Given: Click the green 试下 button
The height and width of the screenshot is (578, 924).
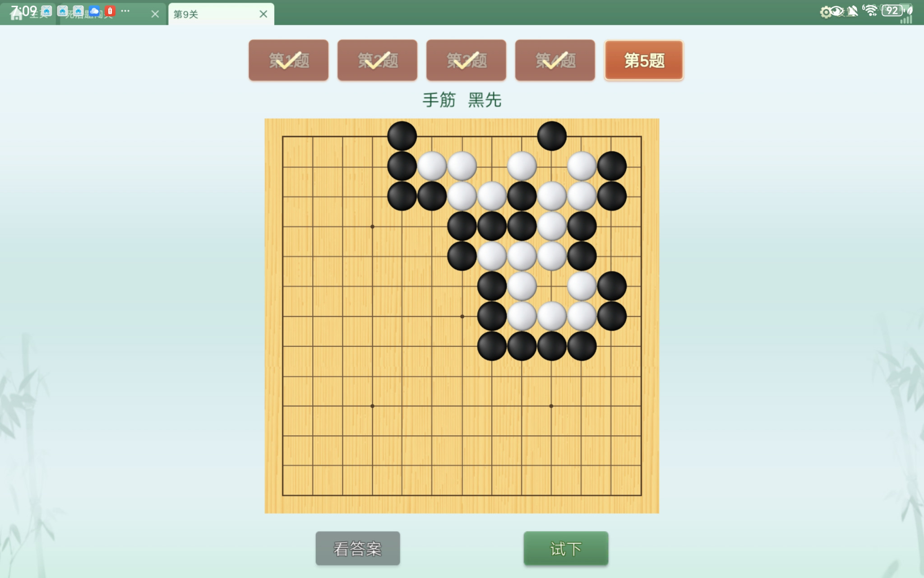Looking at the screenshot, I should click(566, 548).
